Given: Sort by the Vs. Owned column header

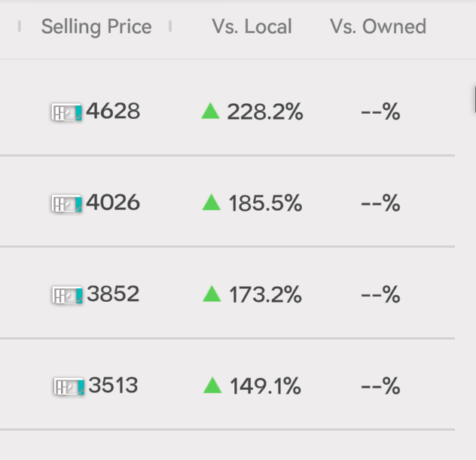Looking at the screenshot, I should point(378,27).
